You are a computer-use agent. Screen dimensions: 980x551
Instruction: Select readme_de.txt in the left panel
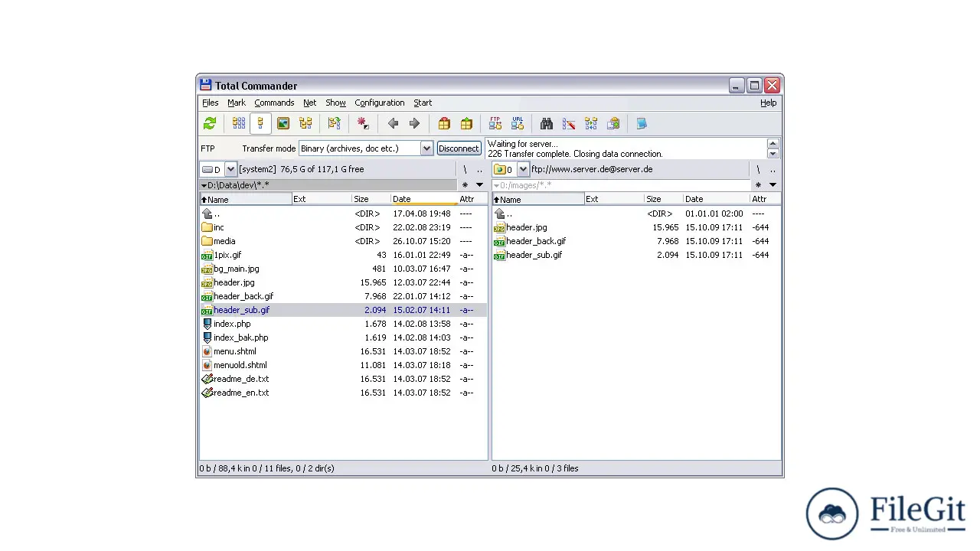pos(342,379)
